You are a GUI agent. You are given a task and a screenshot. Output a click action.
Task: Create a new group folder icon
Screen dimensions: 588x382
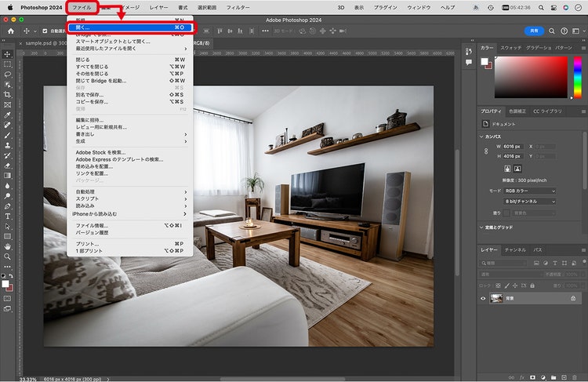(x=554, y=377)
